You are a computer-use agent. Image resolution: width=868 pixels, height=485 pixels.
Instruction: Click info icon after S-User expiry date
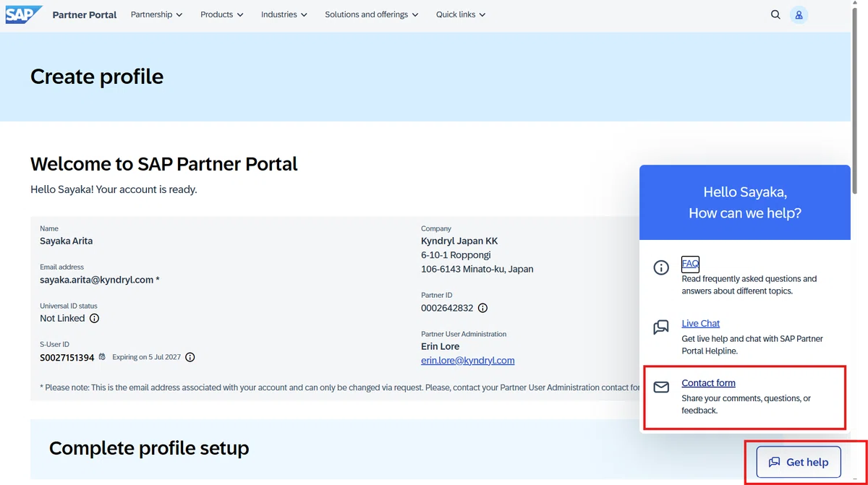point(190,357)
